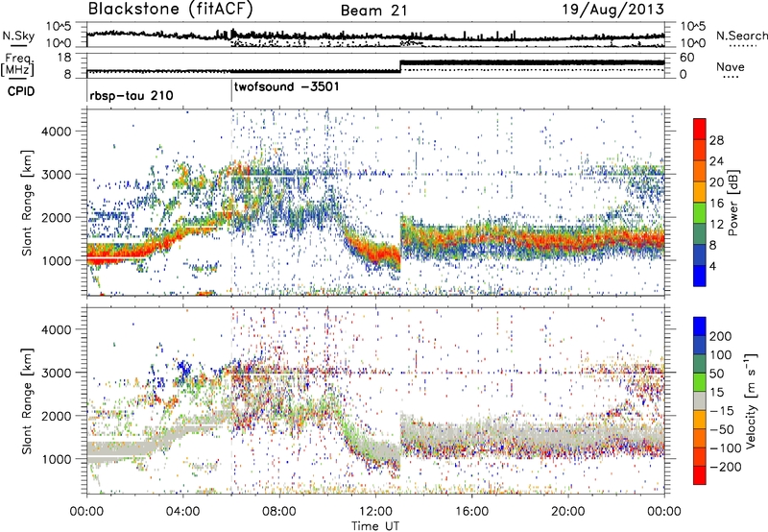Viewport: 768px width, 532px height.
Task: Click the frequency step-up at 13:00 UT
Action: [400, 66]
